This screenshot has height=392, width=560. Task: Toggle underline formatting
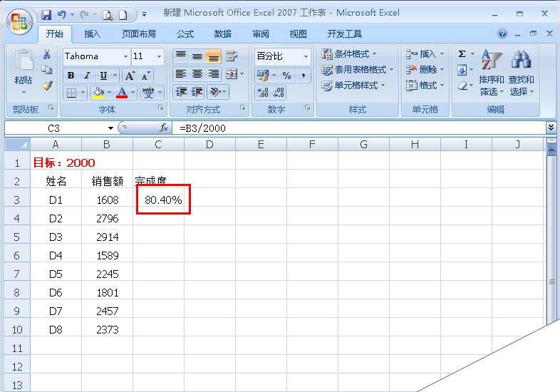[103, 76]
